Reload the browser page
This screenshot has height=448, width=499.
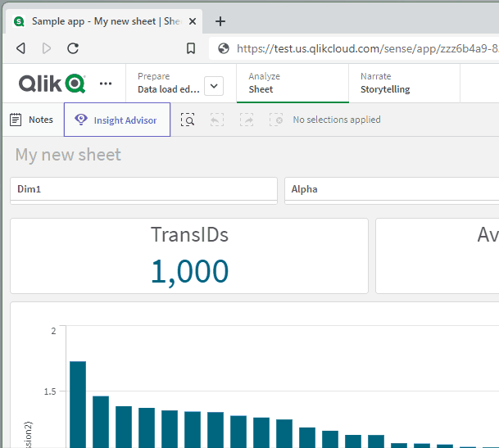pos(73,48)
